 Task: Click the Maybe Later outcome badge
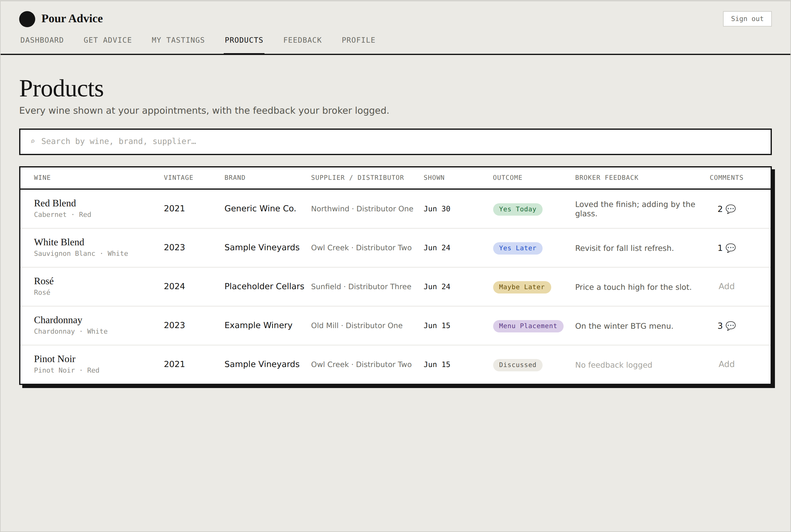[522, 287]
